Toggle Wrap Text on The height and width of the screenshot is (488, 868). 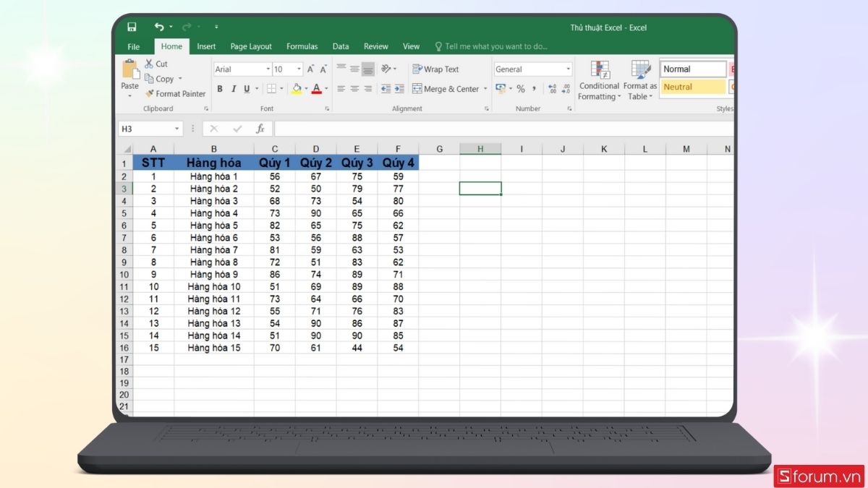[435, 69]
